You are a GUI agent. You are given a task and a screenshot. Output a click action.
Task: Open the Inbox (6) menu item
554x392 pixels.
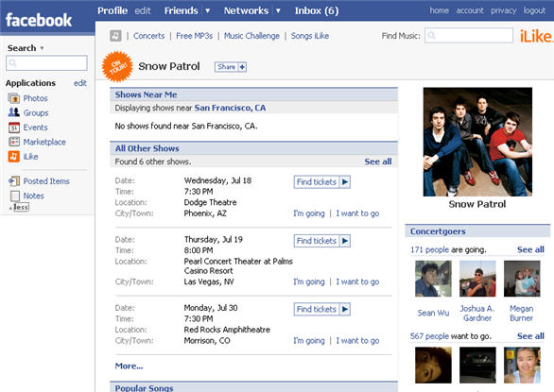coord(317,11)
